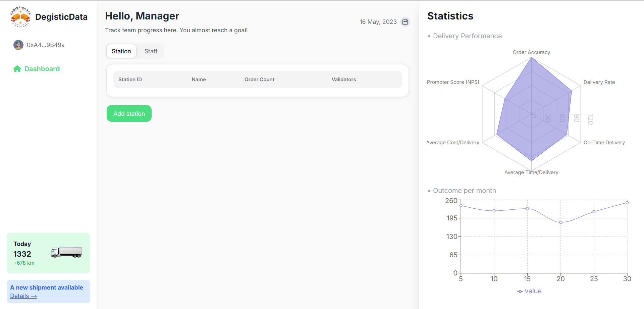Select the chart data point at x=20
The image size is (644, 309).
click(x=560, y=222)
